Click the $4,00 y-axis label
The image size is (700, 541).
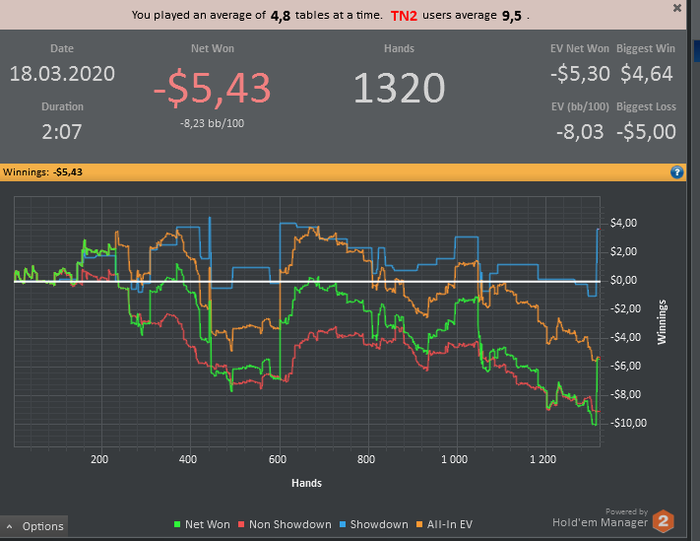(623, 223)
